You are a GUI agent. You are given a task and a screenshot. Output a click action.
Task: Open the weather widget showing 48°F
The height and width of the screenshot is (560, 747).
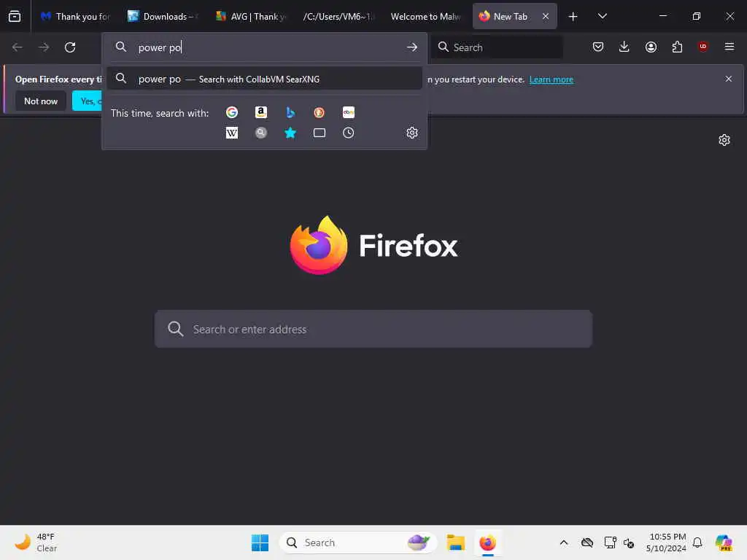(36, 542)
